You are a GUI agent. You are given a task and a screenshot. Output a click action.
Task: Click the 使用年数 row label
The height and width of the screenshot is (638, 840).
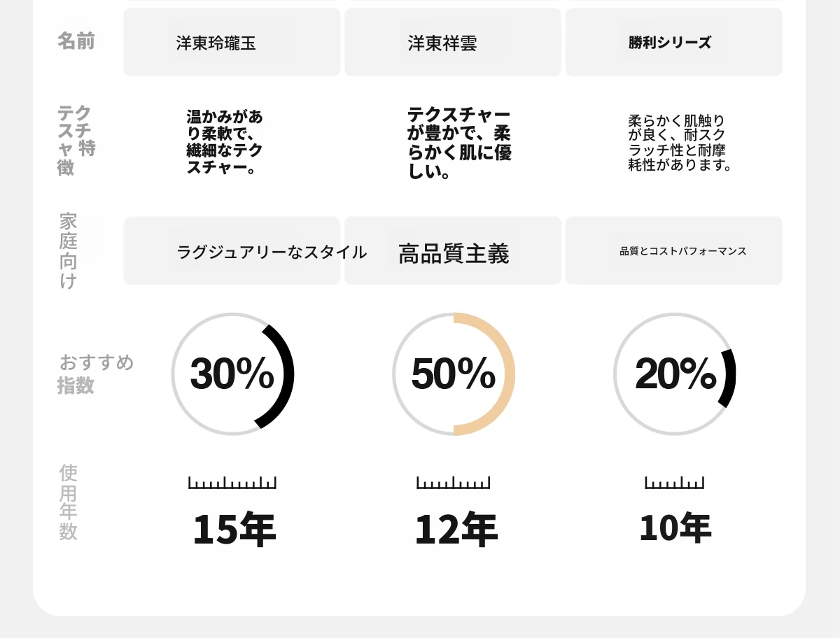[x=69, y=502]
